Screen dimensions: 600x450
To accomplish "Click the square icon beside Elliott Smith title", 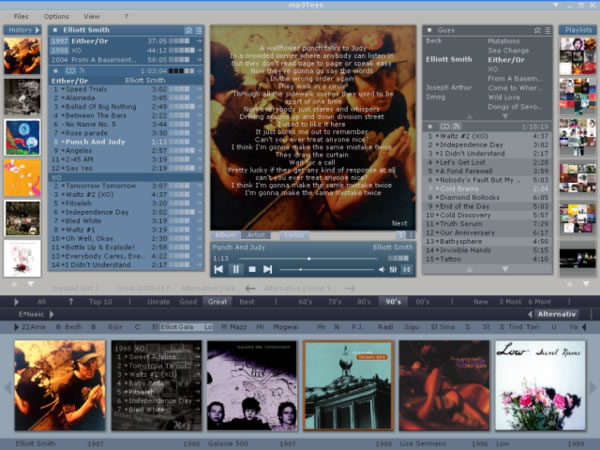I will click(x=55, y=30).
